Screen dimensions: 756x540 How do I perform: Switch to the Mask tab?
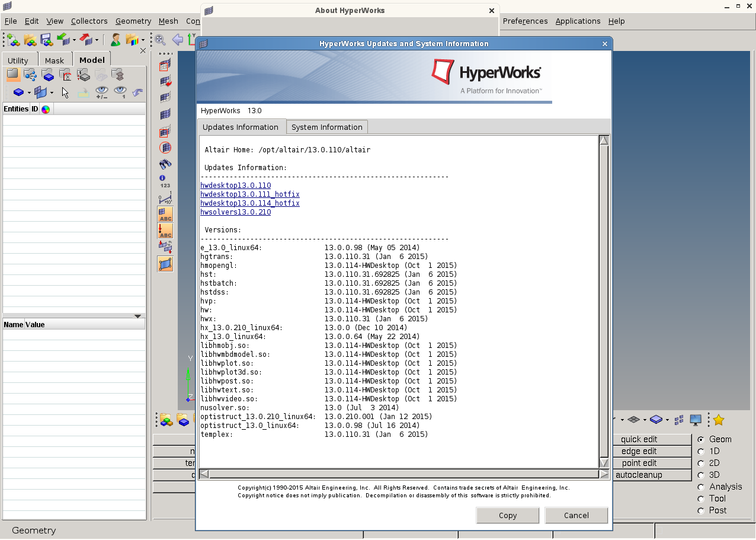[55, 60]
